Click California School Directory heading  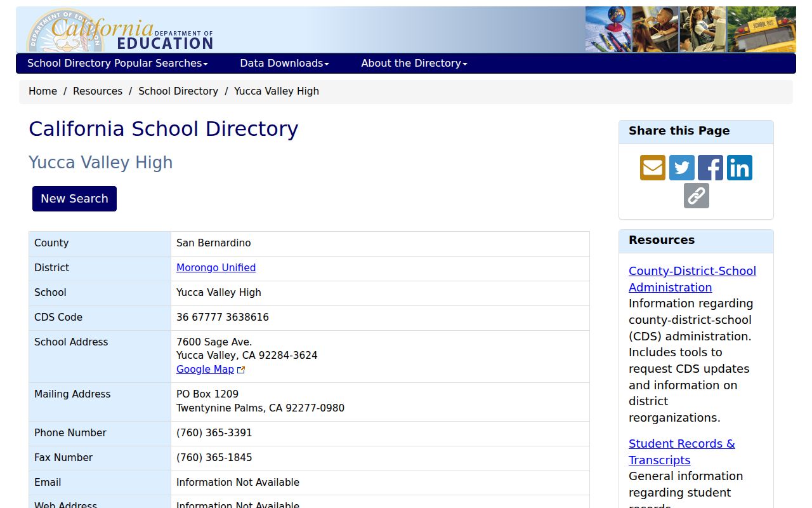click(164, 129)
